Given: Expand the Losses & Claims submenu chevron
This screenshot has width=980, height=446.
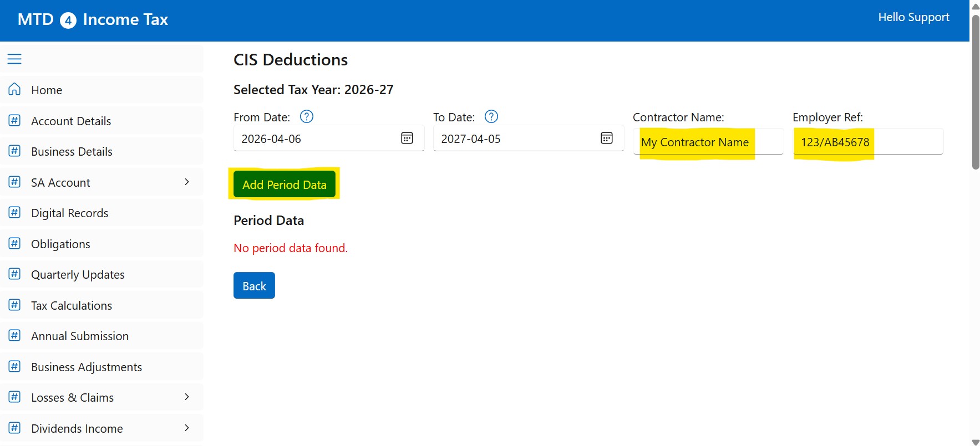Looking at the screenshot, I should click(x=187, y=397).
